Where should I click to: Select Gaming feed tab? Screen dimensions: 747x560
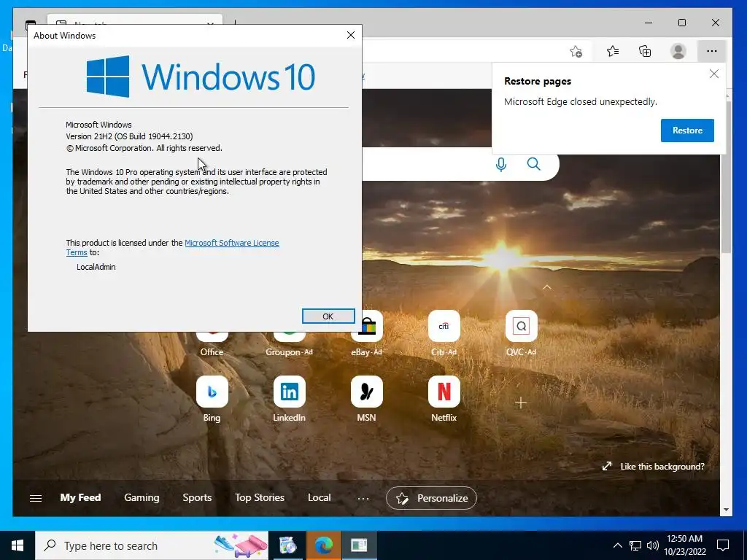pyautogui.click(x=142, y=497)
